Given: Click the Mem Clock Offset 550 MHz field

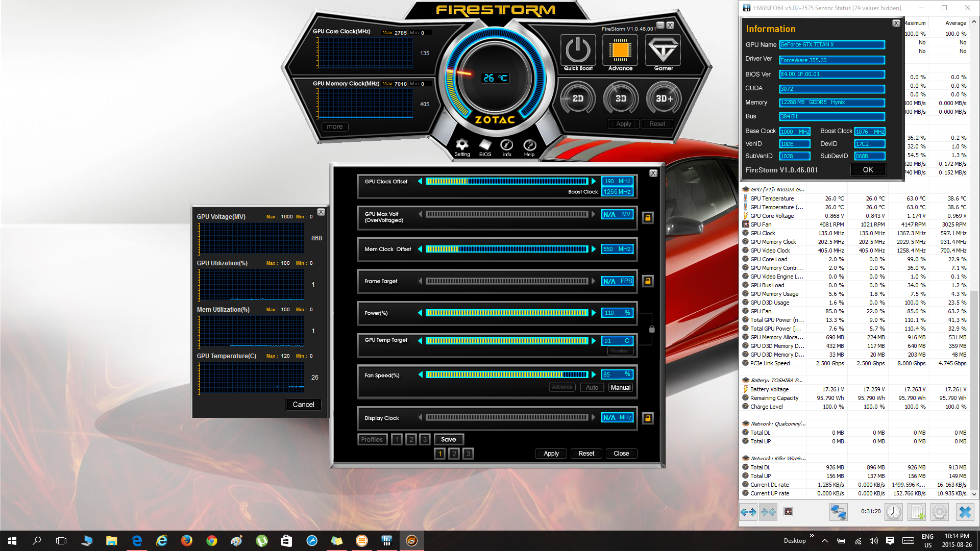Looking at the screenshot, I should tap(617, 249).
